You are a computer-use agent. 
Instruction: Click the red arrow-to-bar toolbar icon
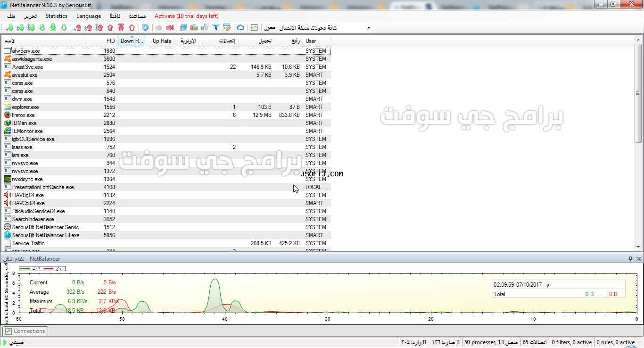(x=170, y=28)
